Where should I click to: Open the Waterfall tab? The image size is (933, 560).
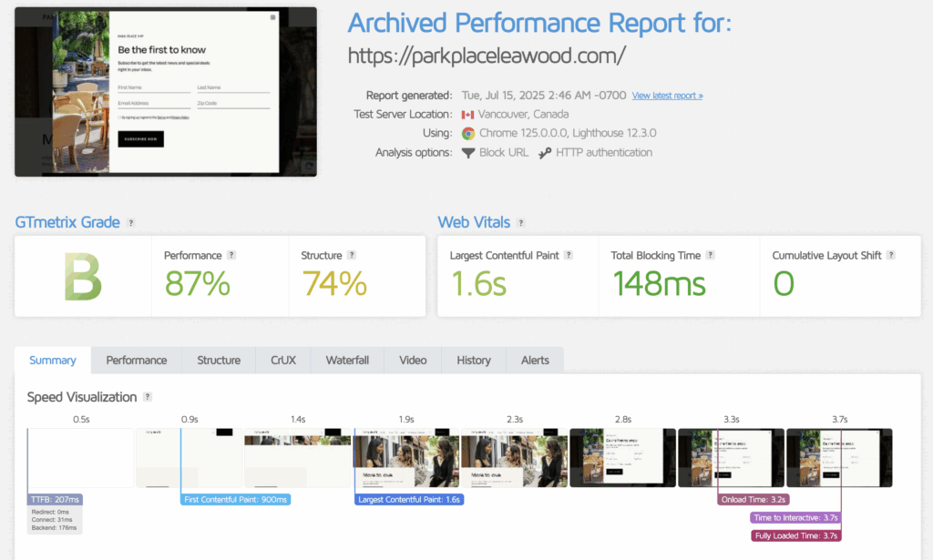click(x=347, y=361)
